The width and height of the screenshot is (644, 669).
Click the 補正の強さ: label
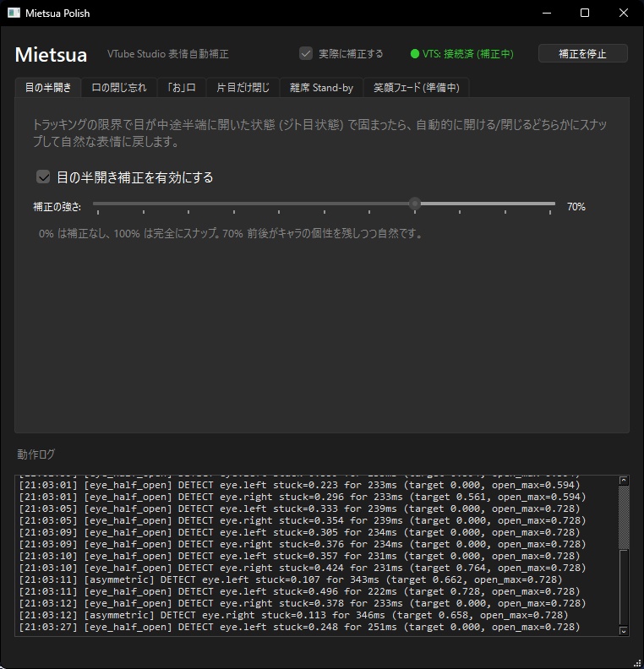pyautogui.click(x=57, y=207)
